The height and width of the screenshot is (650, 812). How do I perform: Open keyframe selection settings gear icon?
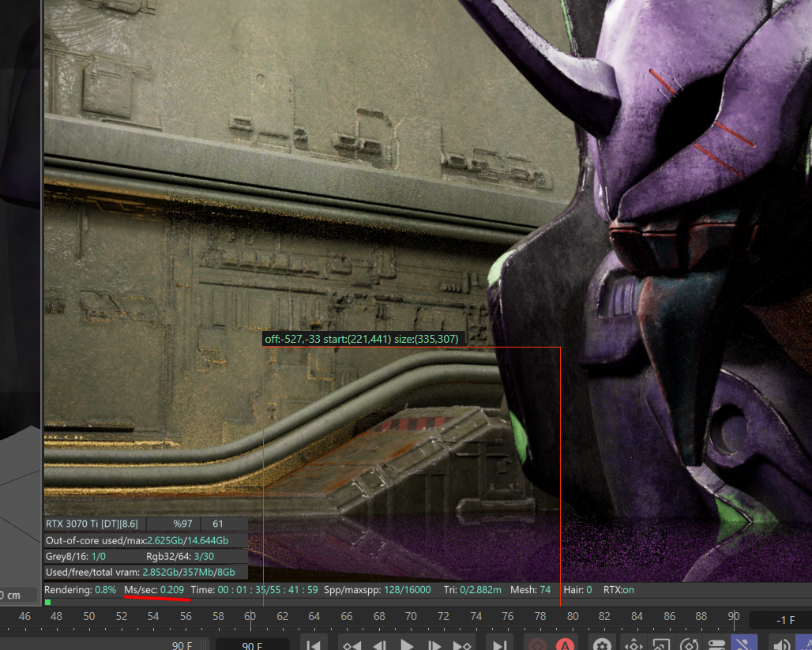point(602,644)
